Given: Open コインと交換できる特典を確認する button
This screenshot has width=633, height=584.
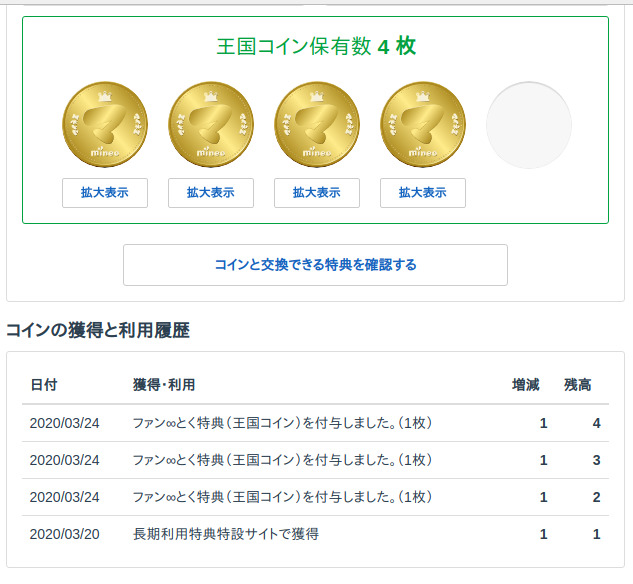Looking at the screenshot, I should point(315,265).
